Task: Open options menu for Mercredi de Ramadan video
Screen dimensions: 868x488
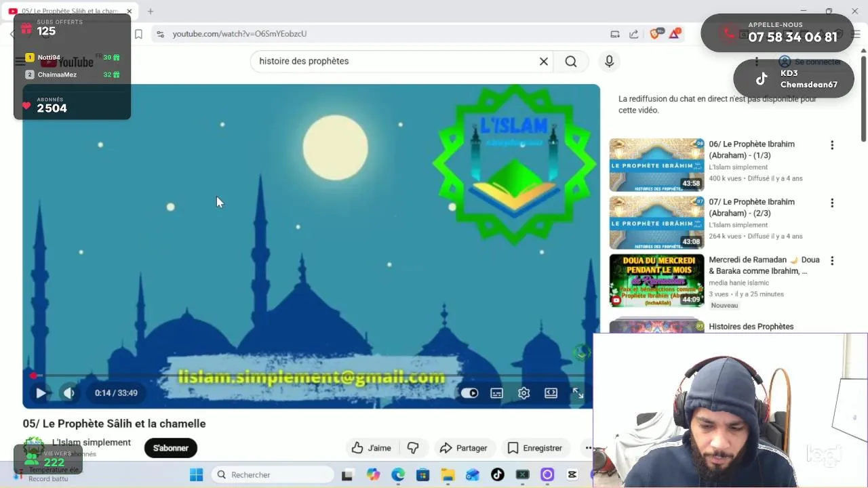Action: (x=832, y=260)
